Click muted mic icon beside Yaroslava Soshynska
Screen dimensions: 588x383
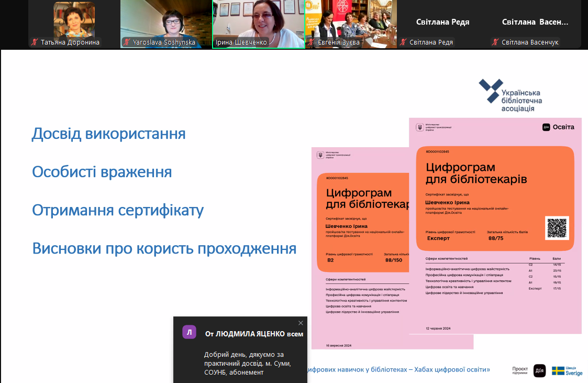127,42
